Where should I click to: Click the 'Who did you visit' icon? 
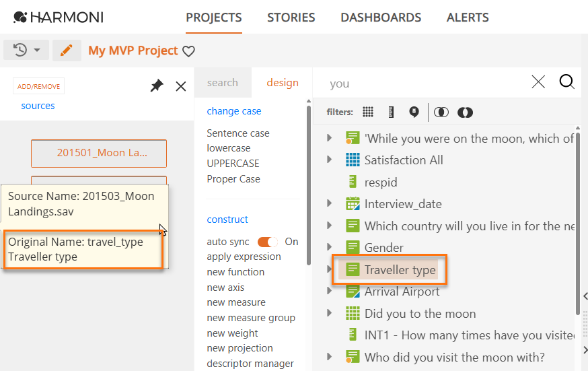pos(353,357)
